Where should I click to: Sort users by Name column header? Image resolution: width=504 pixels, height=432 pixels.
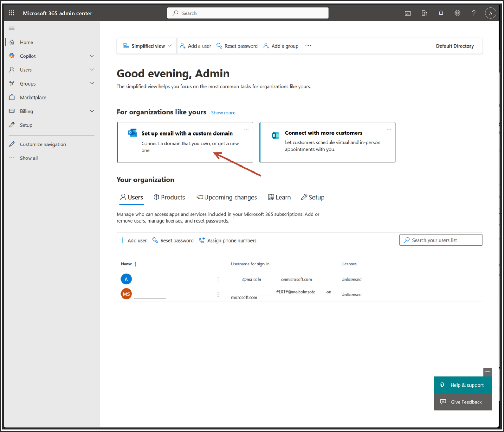pos(127,264)
